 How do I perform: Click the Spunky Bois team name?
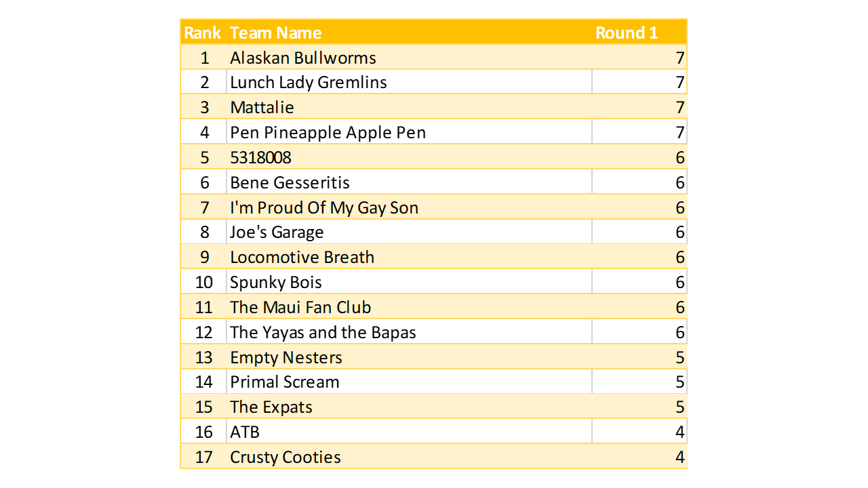(276, 283)
